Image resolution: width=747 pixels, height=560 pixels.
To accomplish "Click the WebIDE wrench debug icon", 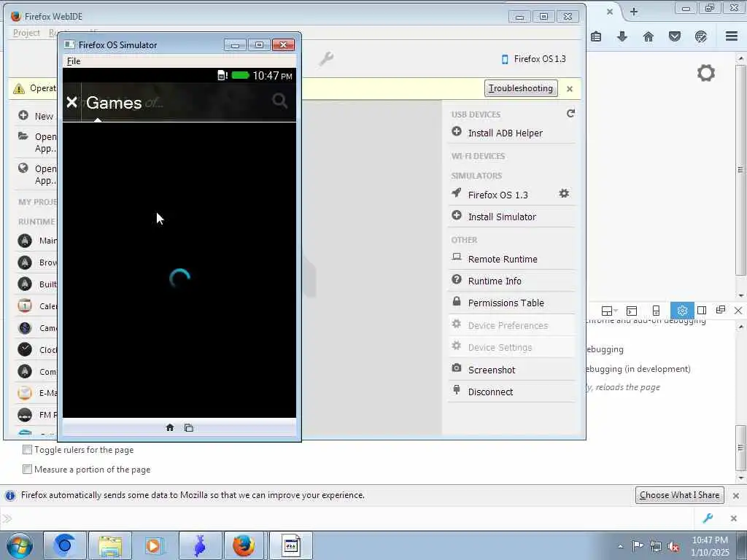I will point(326,59).
